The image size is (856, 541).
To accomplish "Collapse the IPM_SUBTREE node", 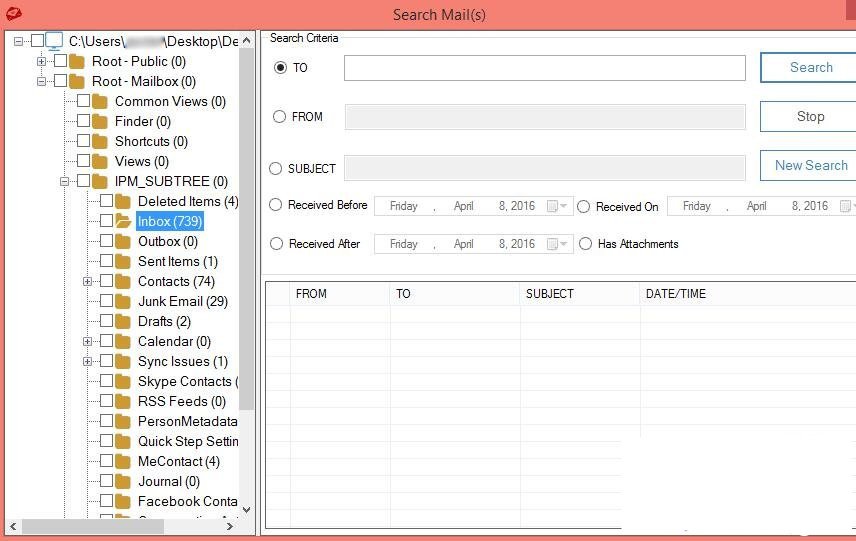I will pos(65,182).
